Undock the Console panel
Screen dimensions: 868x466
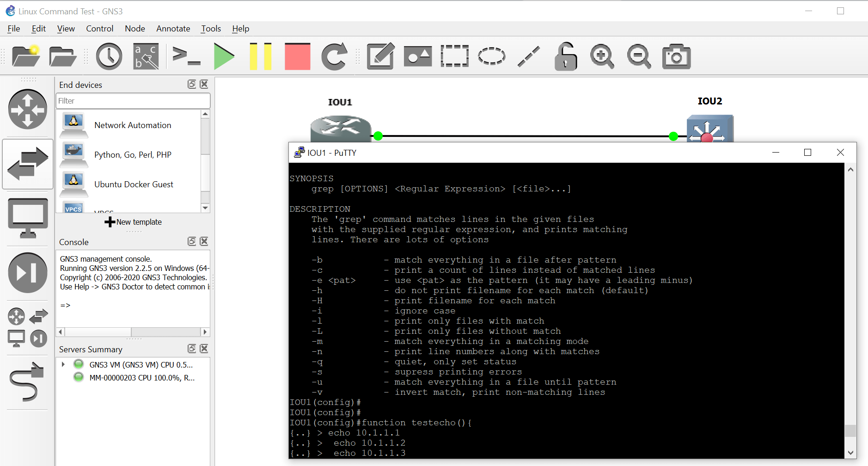(x=192, y=241)
